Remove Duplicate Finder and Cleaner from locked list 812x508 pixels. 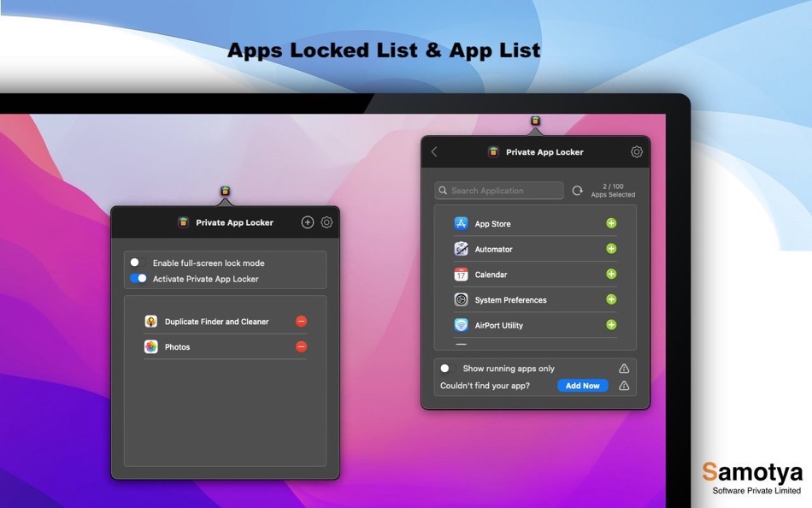point(302,322)
